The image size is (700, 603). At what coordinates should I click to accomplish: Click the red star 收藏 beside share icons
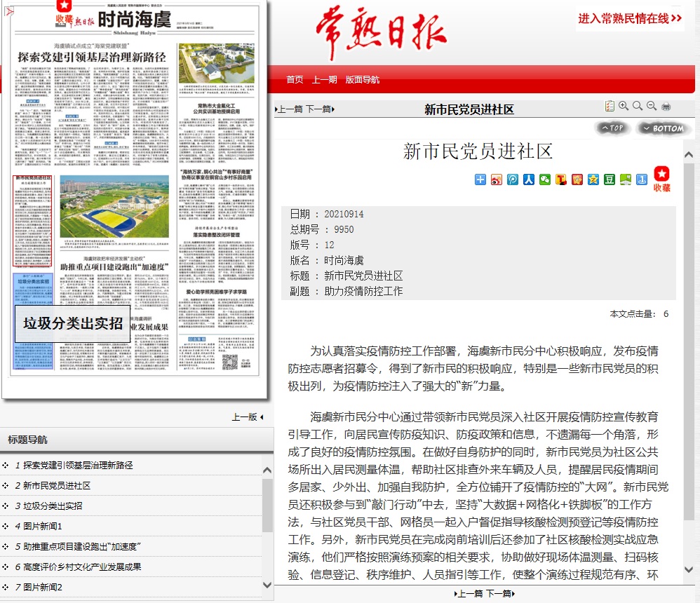(x=661, y=179)
